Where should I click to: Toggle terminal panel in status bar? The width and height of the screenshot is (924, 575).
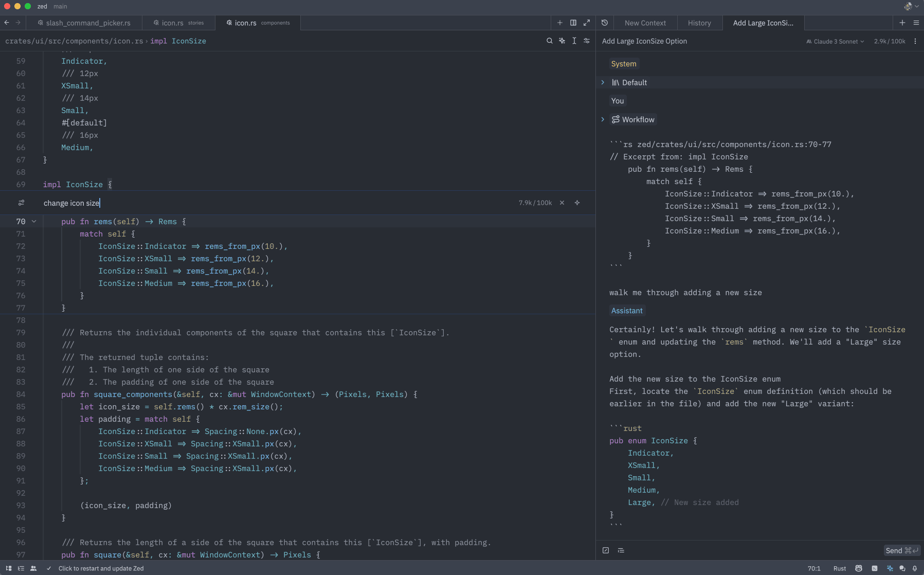coord(875,568)
